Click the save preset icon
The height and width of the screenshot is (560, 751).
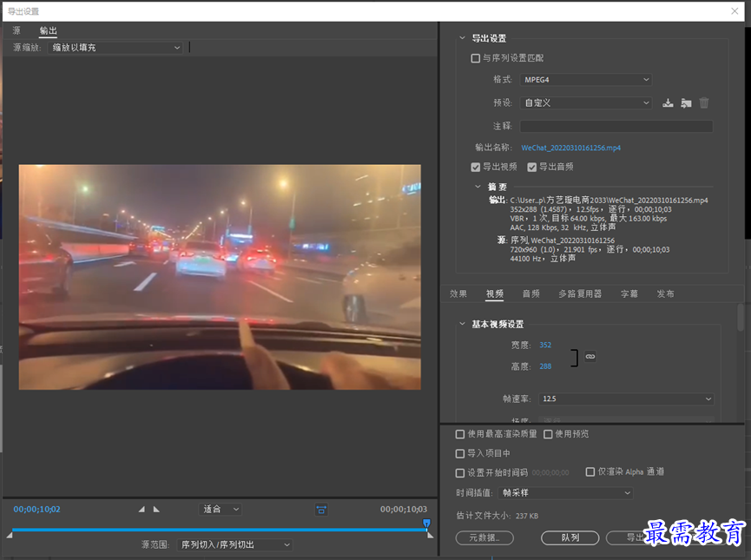click(668, 103)
